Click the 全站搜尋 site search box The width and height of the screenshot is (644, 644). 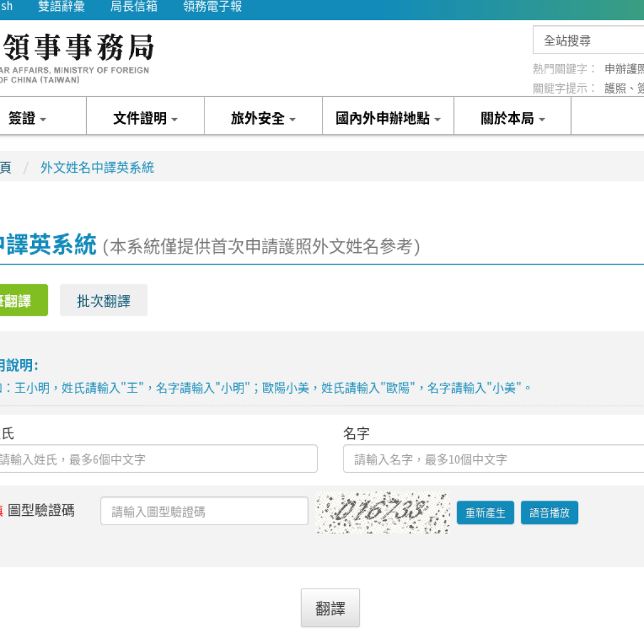tap(591, 40)
